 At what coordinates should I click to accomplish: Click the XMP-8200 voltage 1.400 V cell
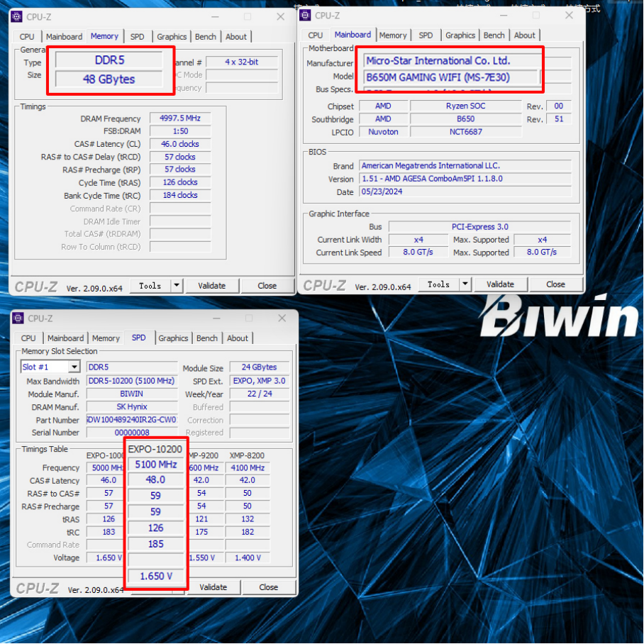(248, 557)
